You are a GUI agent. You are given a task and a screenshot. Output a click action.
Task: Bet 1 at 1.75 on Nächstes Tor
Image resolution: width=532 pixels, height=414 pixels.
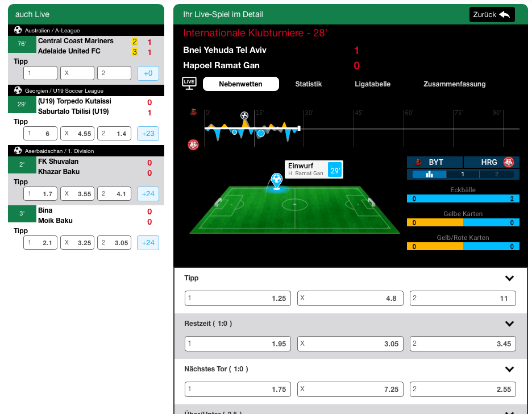point(238,389)
